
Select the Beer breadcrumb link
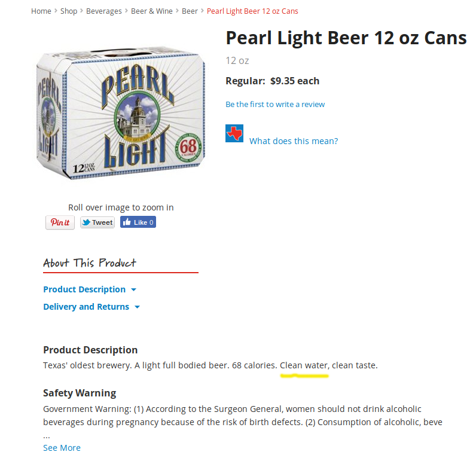pyautogui.click(x=190, y=11)
